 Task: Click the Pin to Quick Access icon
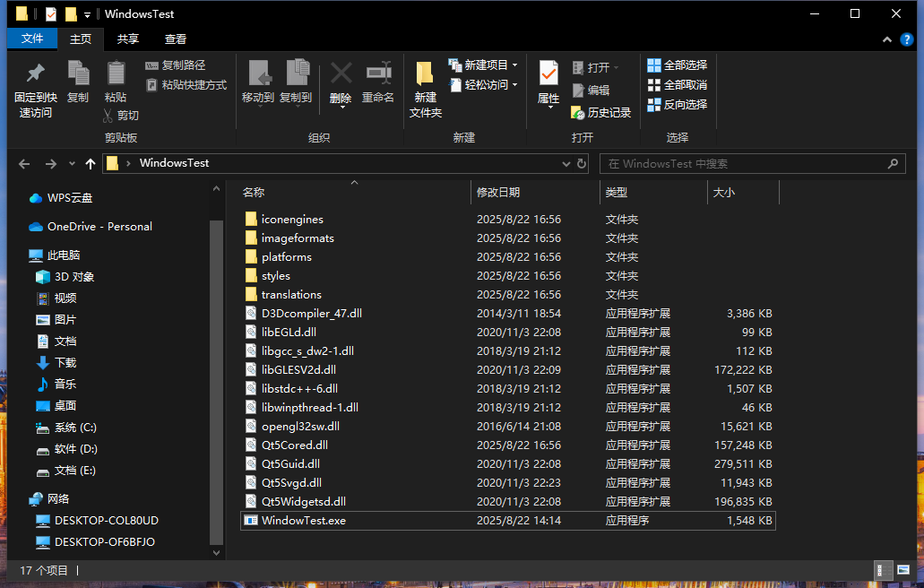point(35,73)
